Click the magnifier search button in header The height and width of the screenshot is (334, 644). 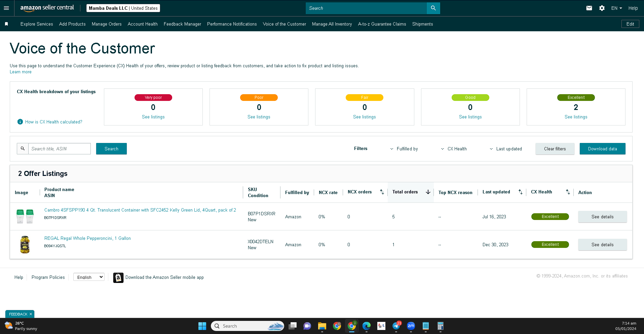[433, 8]
